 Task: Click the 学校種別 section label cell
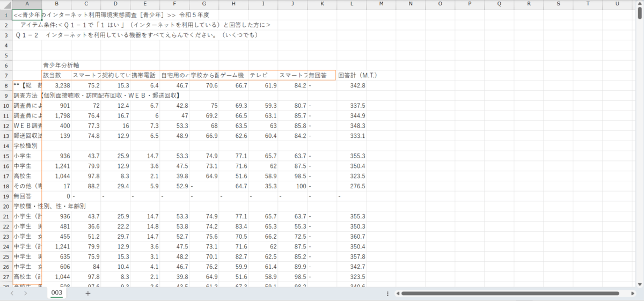tap(27, 145)
